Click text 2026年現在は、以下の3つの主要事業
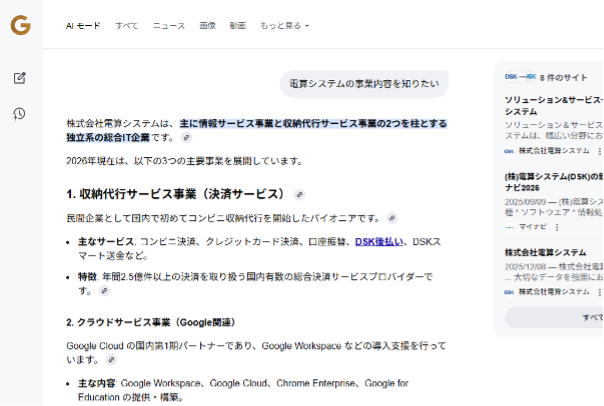The image size is (604, 406). 148,161
